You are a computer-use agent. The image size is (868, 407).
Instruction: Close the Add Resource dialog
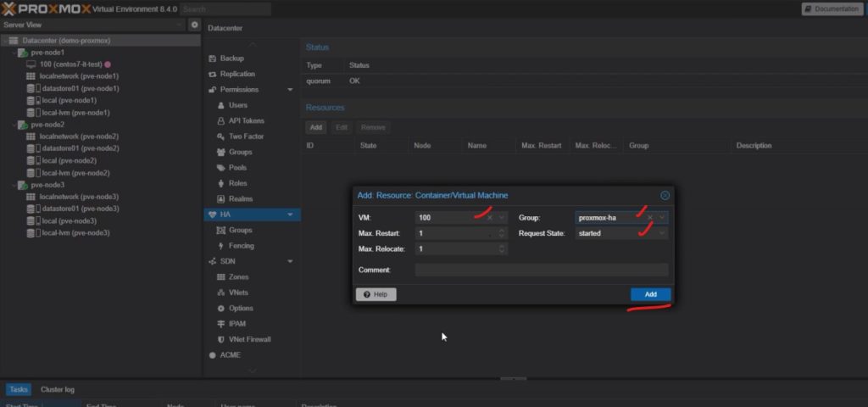665,196
